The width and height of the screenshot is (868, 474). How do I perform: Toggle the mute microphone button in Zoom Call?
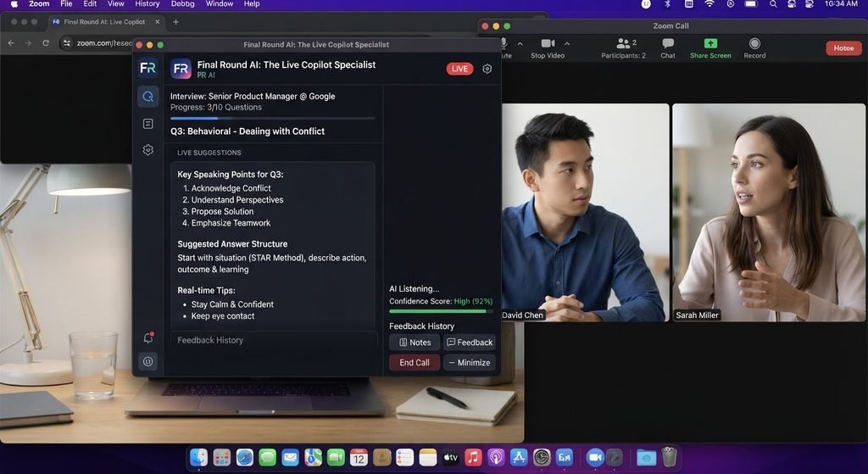click(505, 48)
